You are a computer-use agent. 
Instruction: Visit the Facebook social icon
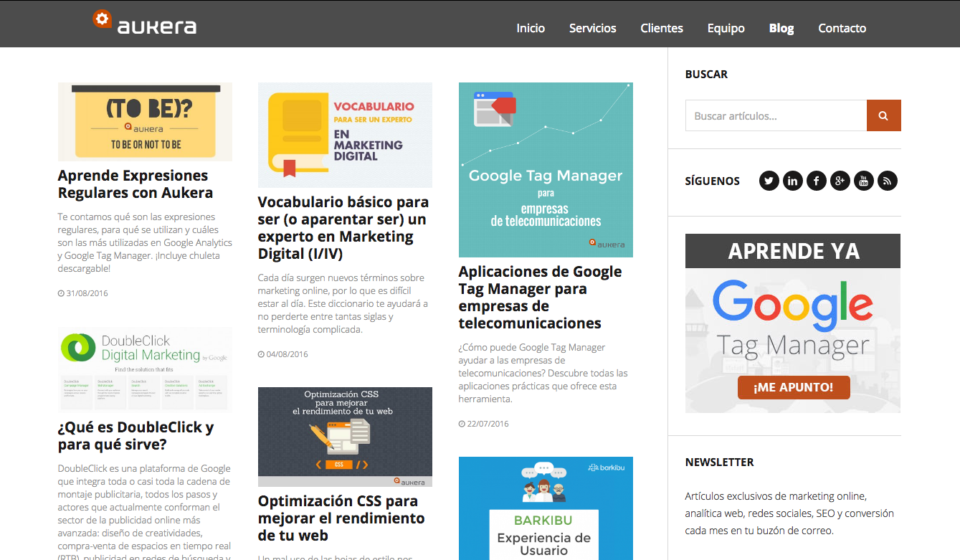816,181
